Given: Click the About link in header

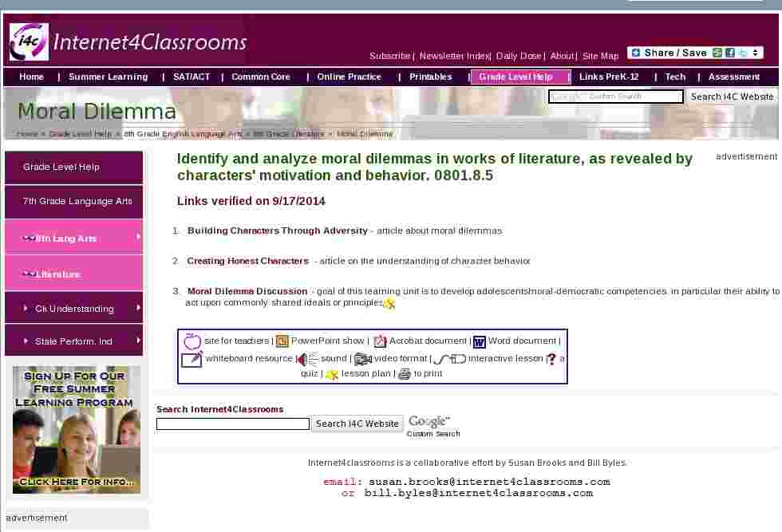Looking at the screenshot, I should click(562, 56).
